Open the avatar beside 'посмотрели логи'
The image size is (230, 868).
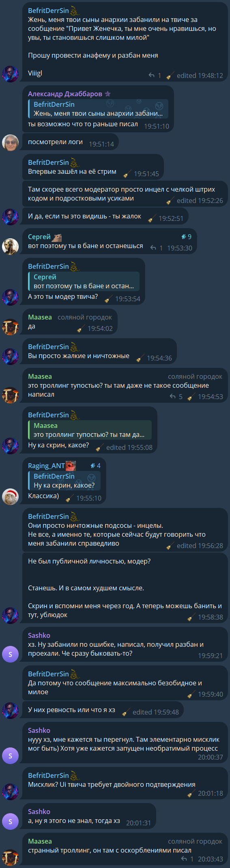coord(11,143)
